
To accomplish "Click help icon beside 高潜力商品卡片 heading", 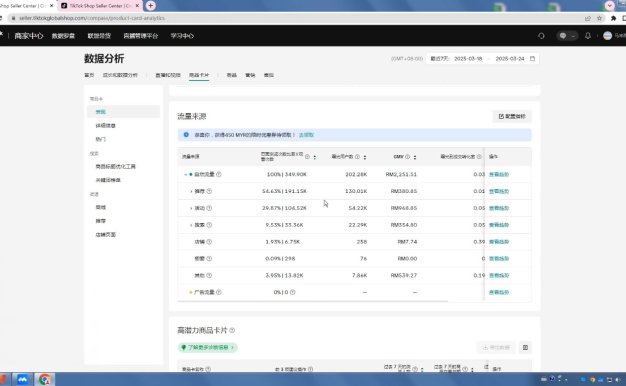I will pyautogui.click(x=232, y=330).
